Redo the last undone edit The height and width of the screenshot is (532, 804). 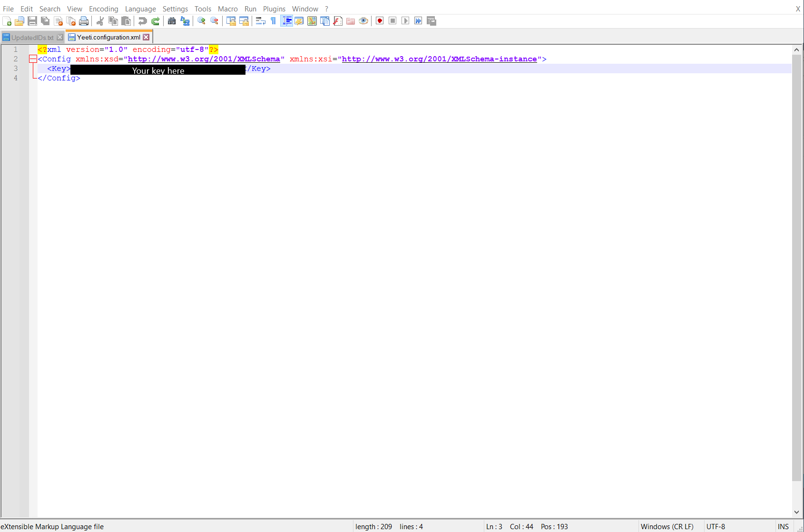(155, 21)
